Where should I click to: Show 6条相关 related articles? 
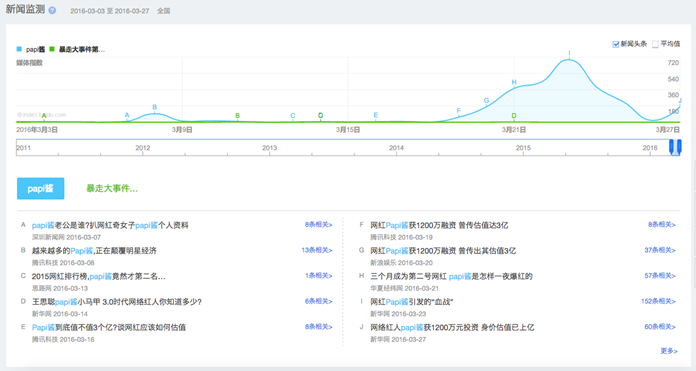318,301
